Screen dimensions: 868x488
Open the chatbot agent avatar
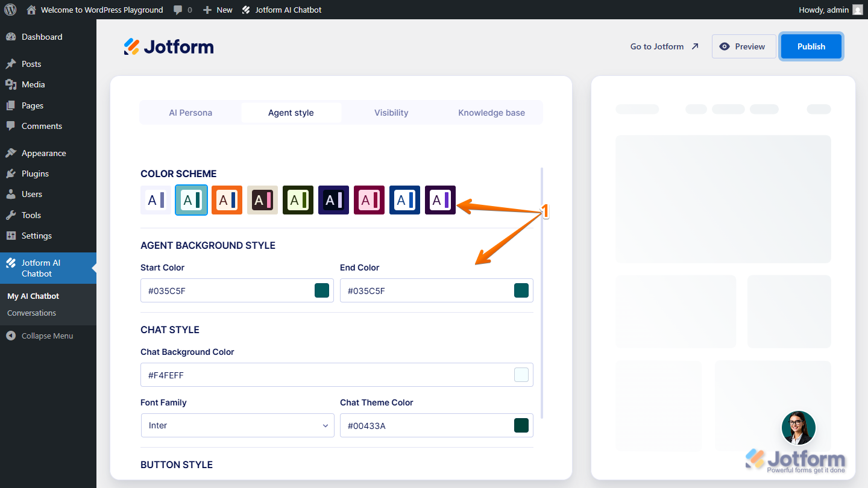tap(799, 428)
